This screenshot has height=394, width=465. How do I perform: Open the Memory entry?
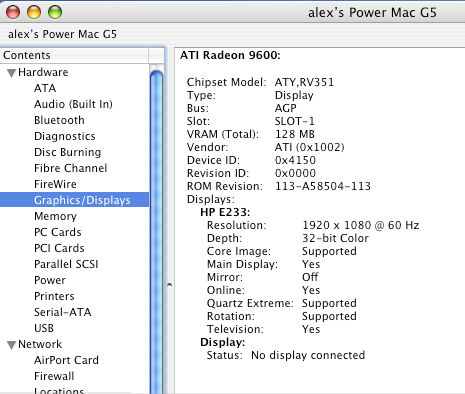click(55, 216)
